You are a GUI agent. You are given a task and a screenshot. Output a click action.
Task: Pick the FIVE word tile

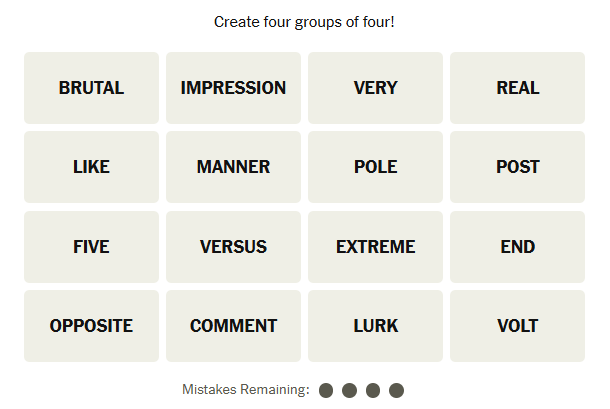click(91, 247)
